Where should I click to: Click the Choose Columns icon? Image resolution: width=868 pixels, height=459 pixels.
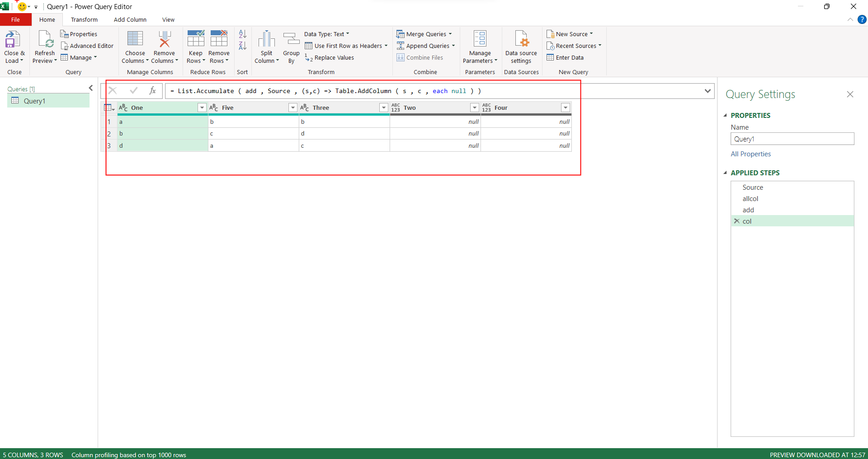135,39
